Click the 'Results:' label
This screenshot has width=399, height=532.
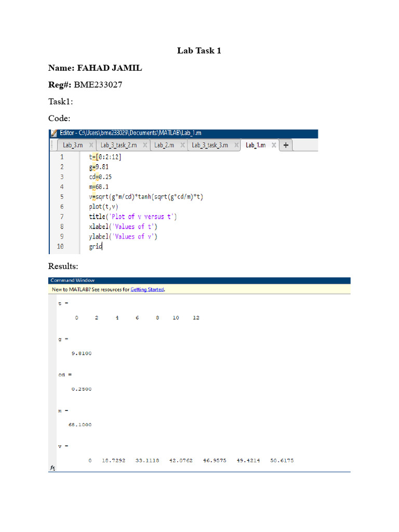tap(63, 266)
